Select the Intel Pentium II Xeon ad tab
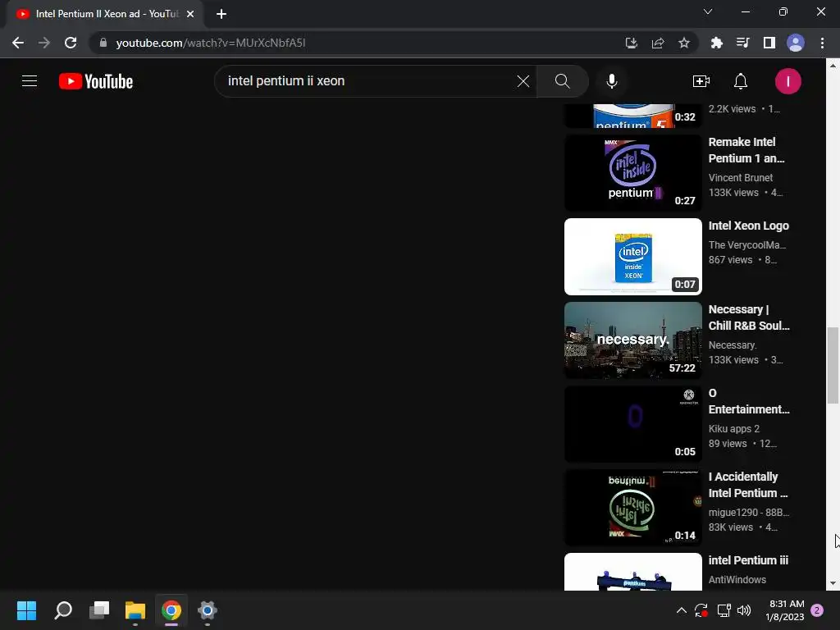The width and height of the screenshot is (840, 630). click(104, 14)
